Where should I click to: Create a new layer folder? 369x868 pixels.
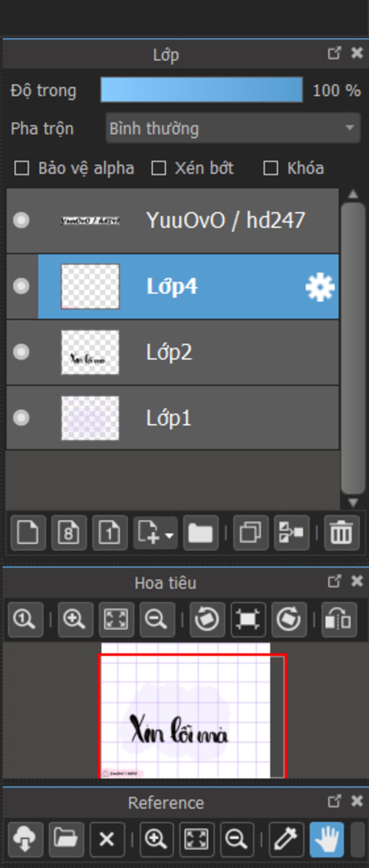tap(201, 533)
